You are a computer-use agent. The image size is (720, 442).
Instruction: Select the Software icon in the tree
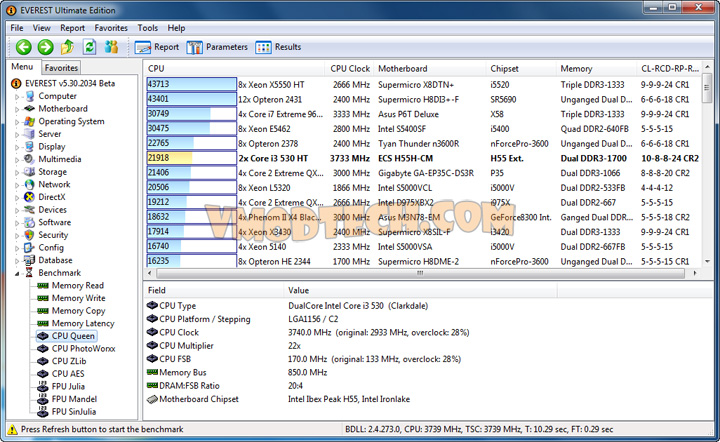29,222
